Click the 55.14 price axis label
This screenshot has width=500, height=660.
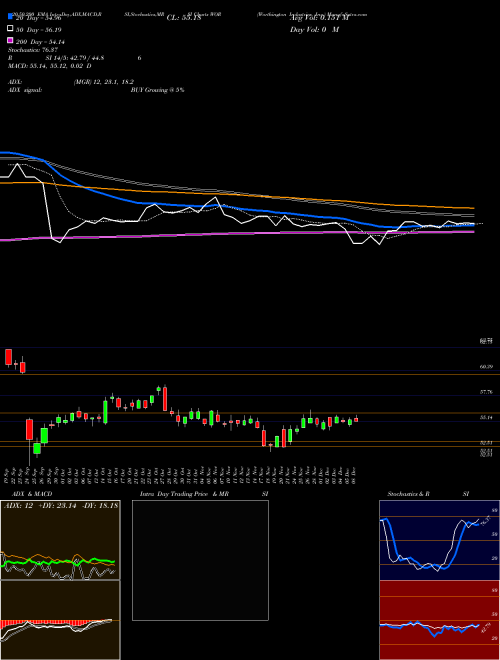click(486, 417)
